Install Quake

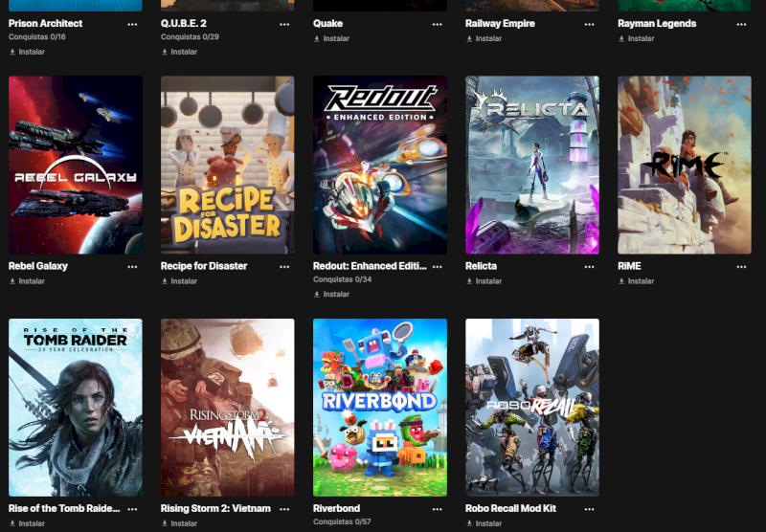[331, 38]
